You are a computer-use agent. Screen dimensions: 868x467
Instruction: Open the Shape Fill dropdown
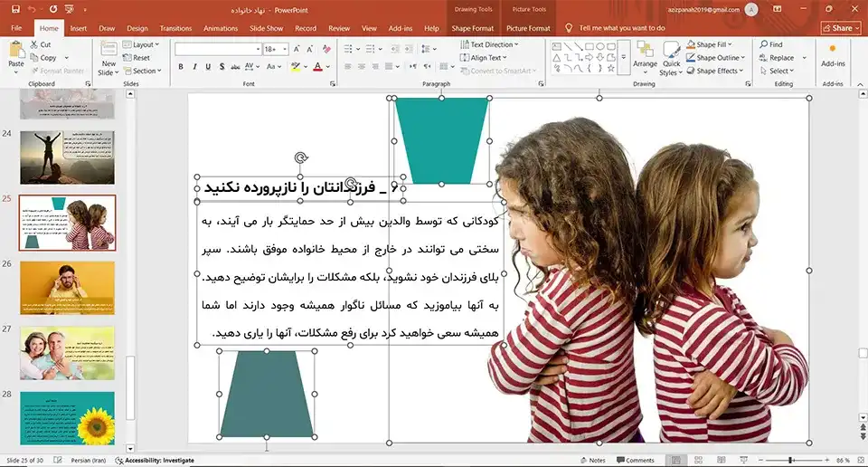click(709, 44)
